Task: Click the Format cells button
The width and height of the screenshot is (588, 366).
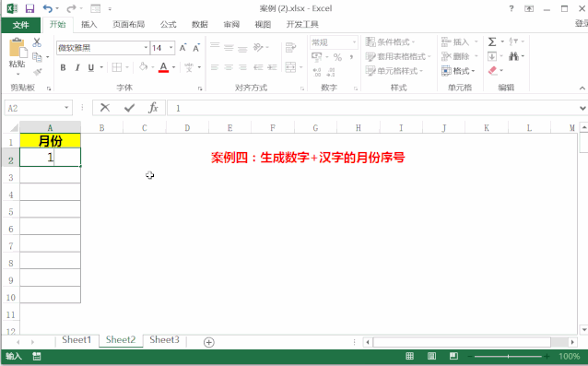Action: (458, 70)
